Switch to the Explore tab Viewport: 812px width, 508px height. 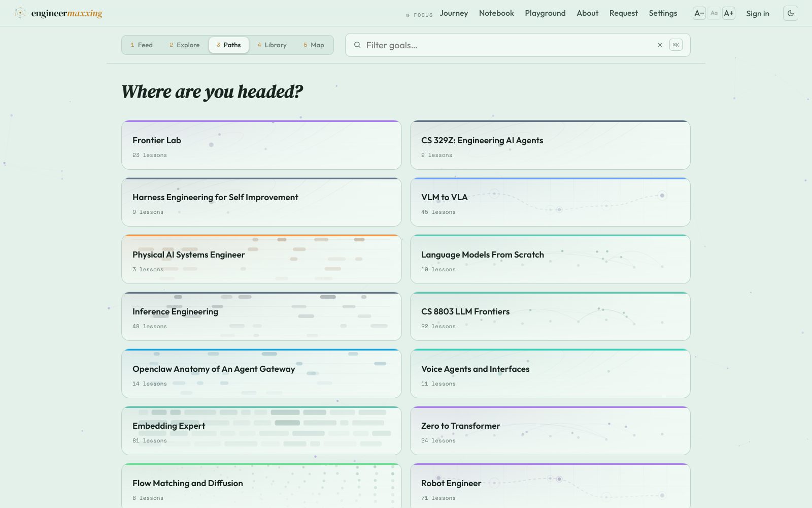click(x=184, y=45)
